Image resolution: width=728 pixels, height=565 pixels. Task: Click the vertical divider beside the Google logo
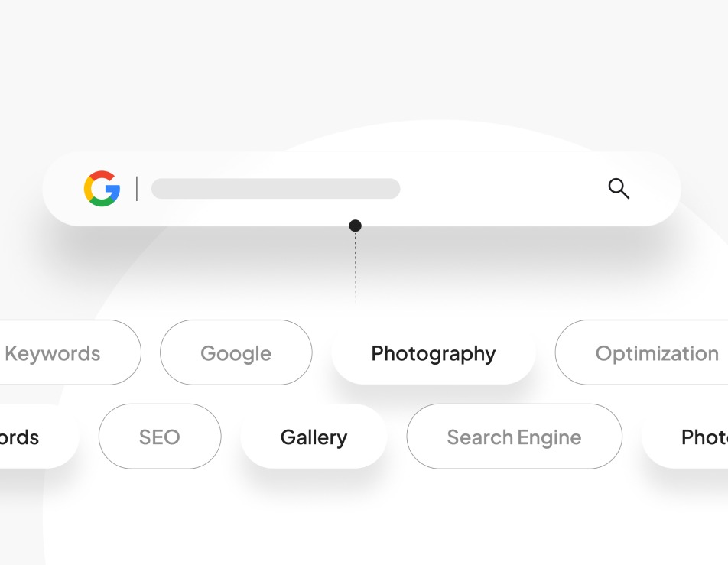[x=137, y=189]
